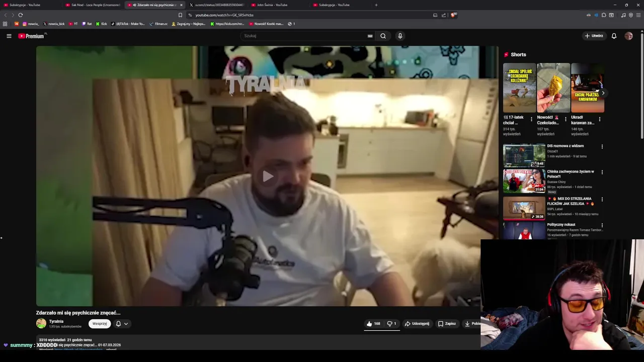Reload the page with browser refresh

click(x=20, y=15)
